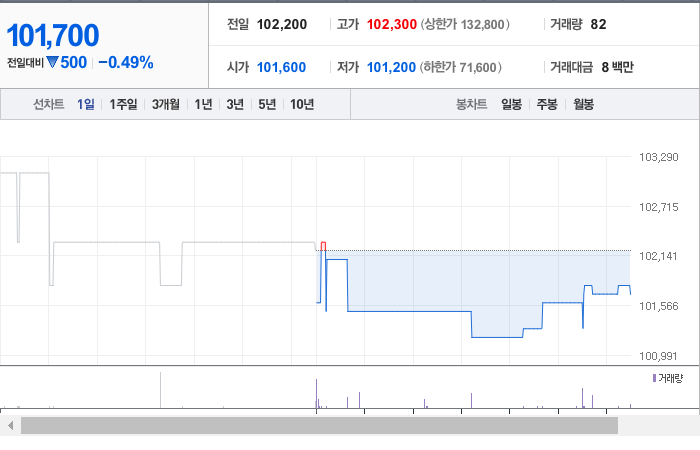Click the current price 101,700
This screenshot has width=700, height=450.
pos(53,35)
